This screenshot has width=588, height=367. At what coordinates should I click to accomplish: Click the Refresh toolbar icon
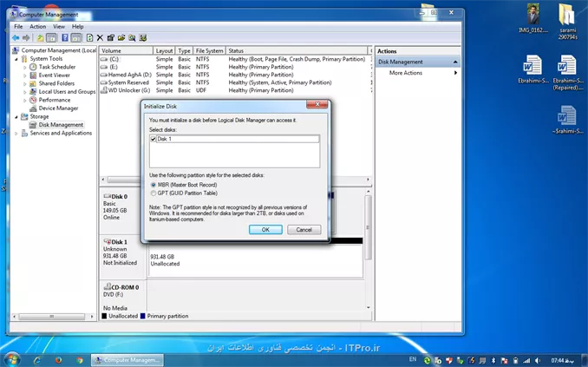coord(89,38)
